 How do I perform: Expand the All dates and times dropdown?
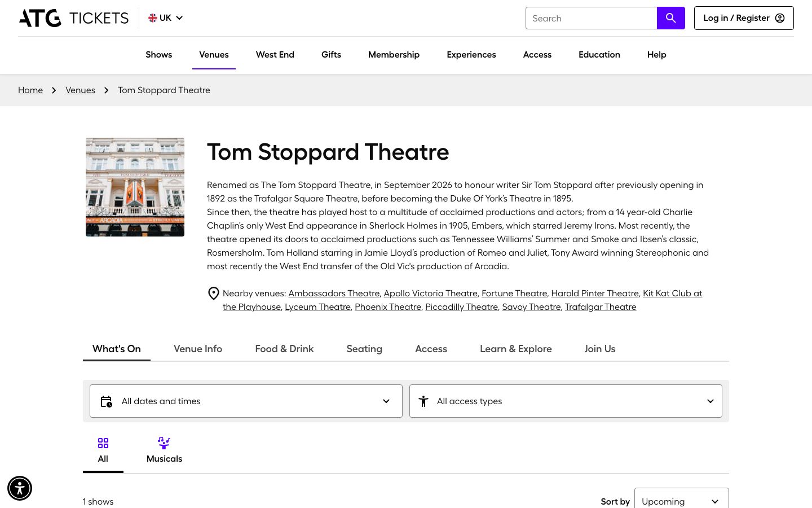246,401
